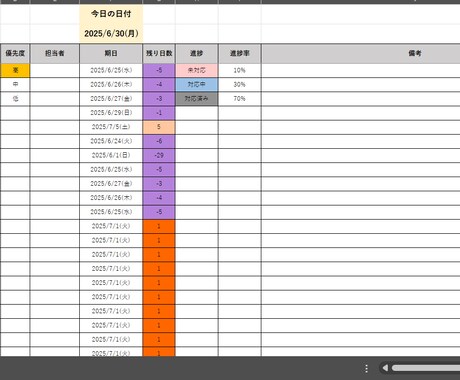Screen dimensions: 460x380
Task: Select the 低 priority cell below 中
Action: [15, 99]
